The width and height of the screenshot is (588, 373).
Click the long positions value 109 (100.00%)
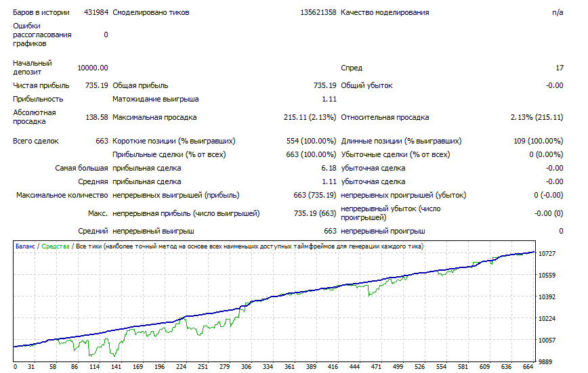[x=538, y=141]
